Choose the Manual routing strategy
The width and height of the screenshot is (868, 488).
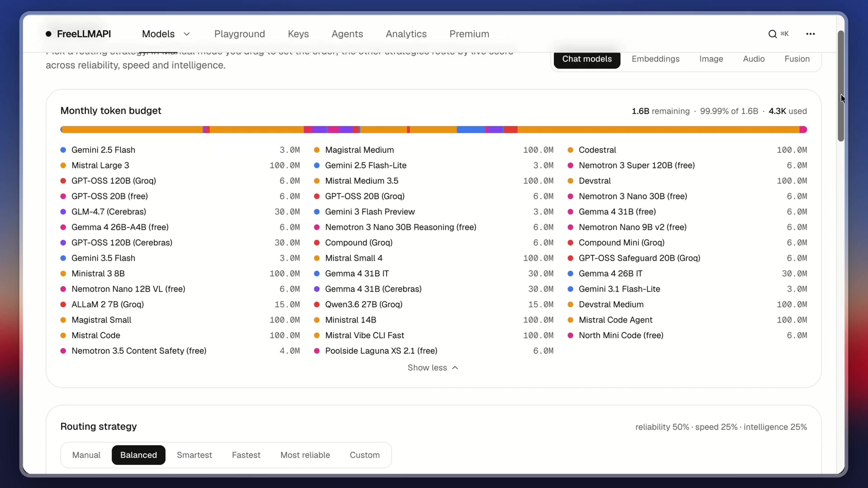click(86, 455)
